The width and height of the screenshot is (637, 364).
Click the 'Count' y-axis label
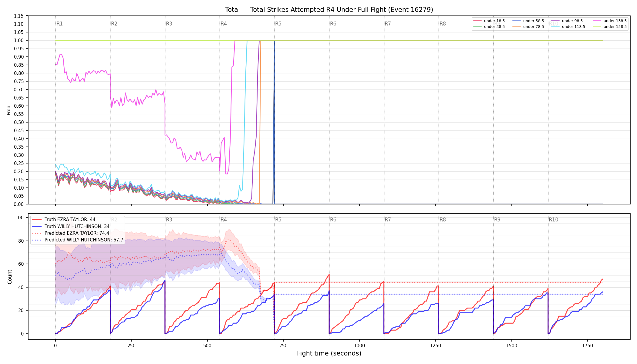[x=10, y=277]
